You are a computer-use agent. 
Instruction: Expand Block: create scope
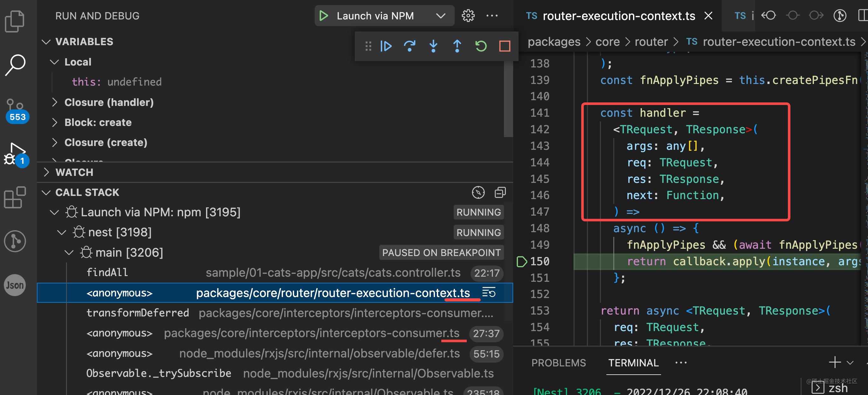click(x=55, y=122)
